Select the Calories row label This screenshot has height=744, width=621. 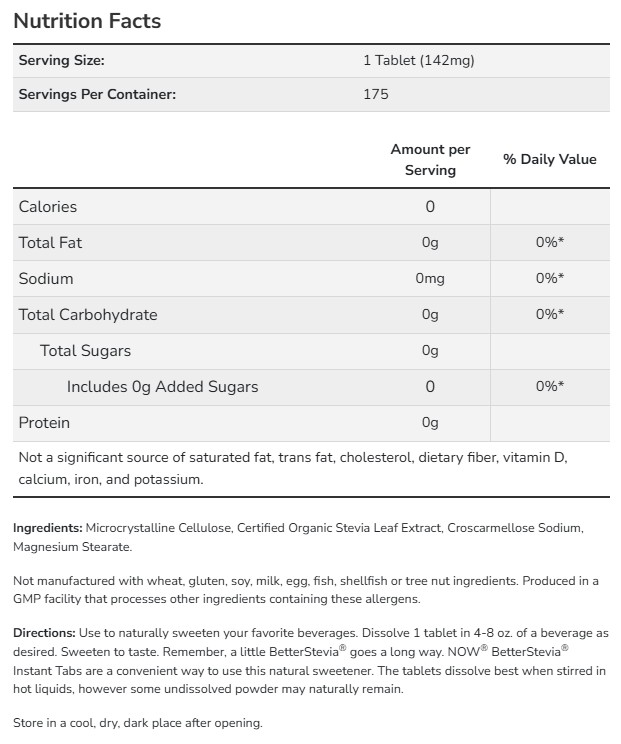tap(48, 207)
